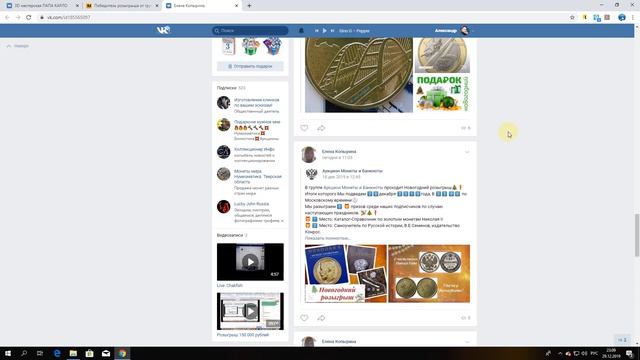Open the VK chat counter at bottom right
The image size is (640, 360).
click(622, 340)
